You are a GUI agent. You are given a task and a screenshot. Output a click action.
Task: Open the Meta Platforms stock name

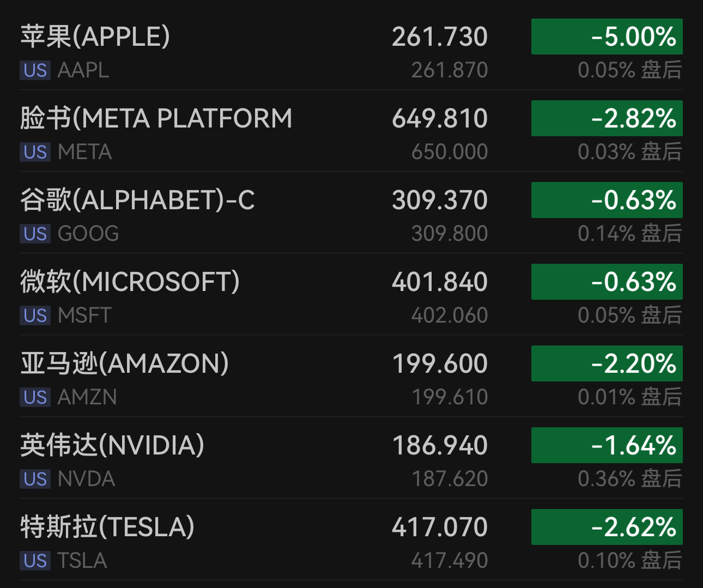156,119
